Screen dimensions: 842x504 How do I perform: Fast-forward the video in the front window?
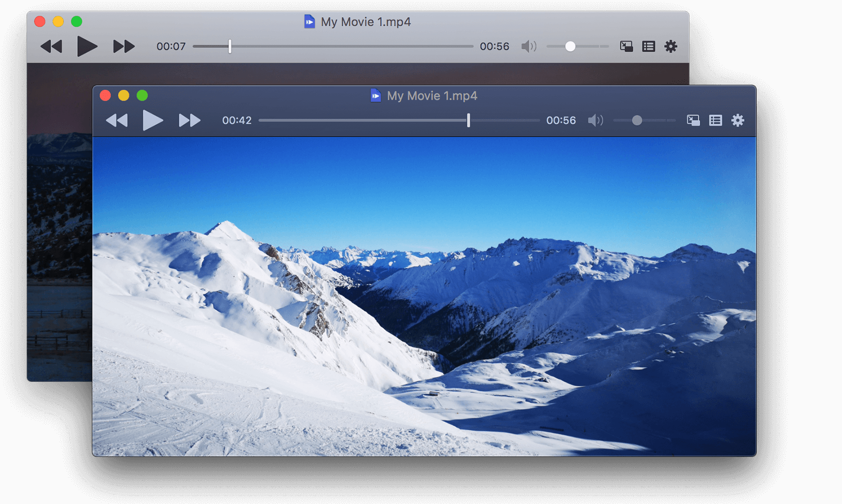click(189, 120)
